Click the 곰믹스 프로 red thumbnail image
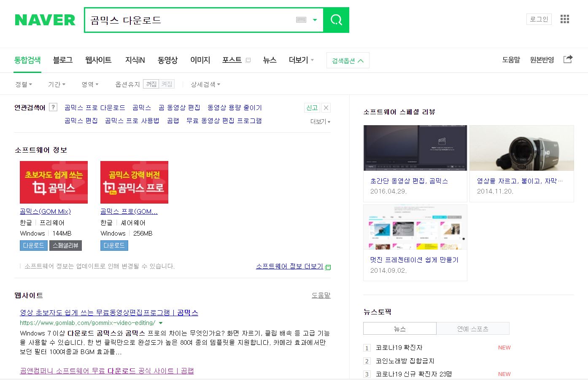Screen dimensions: 588x384 (134, 182)
